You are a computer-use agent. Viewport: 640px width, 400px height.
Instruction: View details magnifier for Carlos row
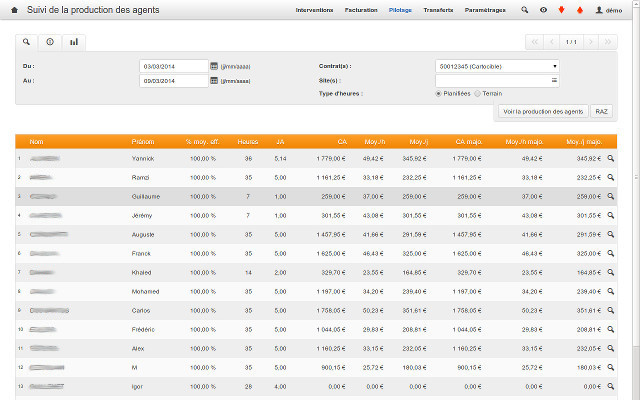pyautogui.click(x=611, y=310)
